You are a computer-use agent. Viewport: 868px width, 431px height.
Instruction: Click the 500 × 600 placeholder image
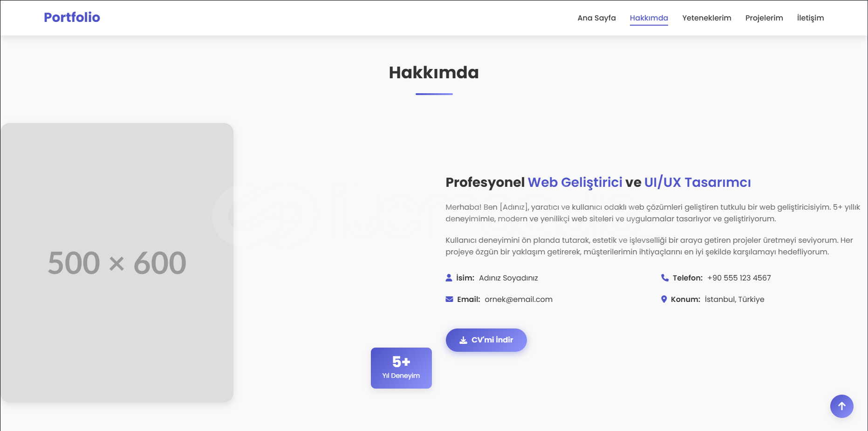(116, 263)
